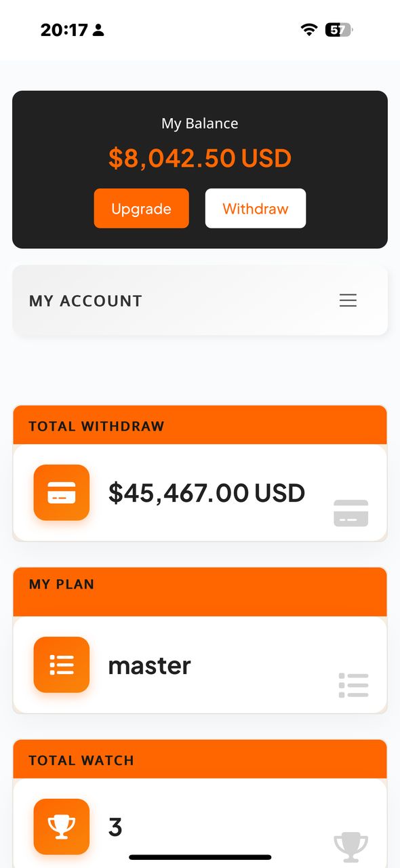The height and width of the screenshot is (868, 400).
Task: Tap the $8,042.50 USD balance amount
Action: tap(200, 158)
